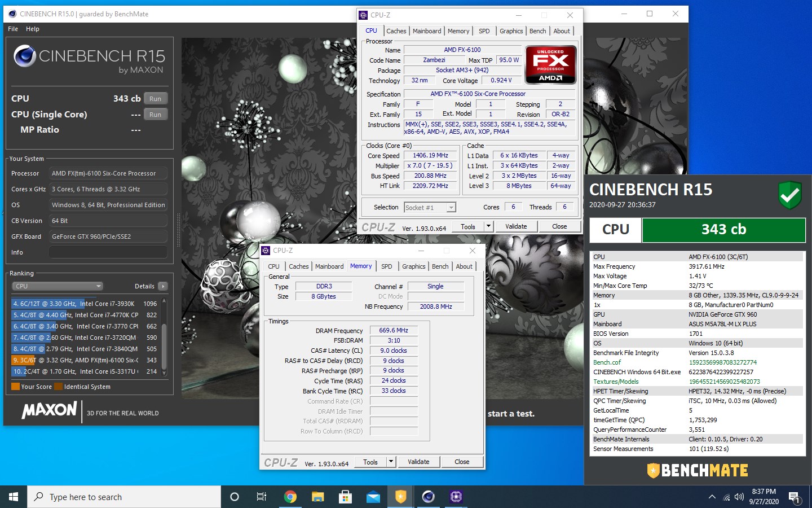Click Tools button in upper CPU-Z window

click(x=468, y=226)
